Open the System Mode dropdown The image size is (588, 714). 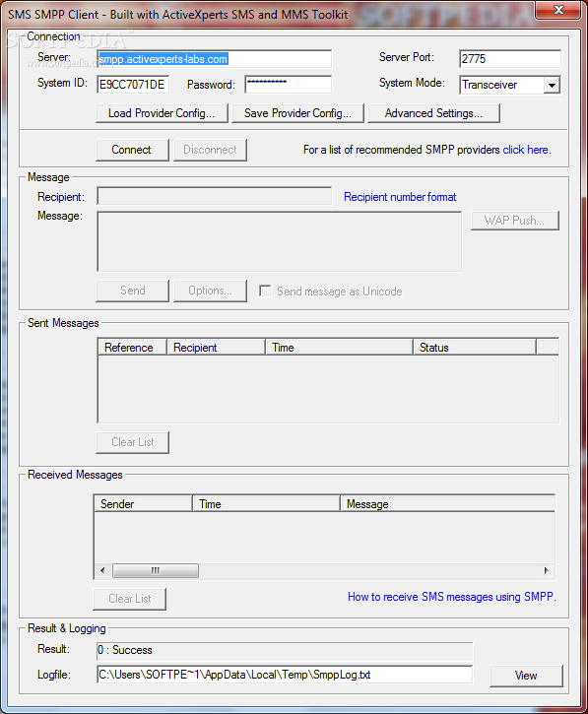pyautogui.click(x=552, y=85)
